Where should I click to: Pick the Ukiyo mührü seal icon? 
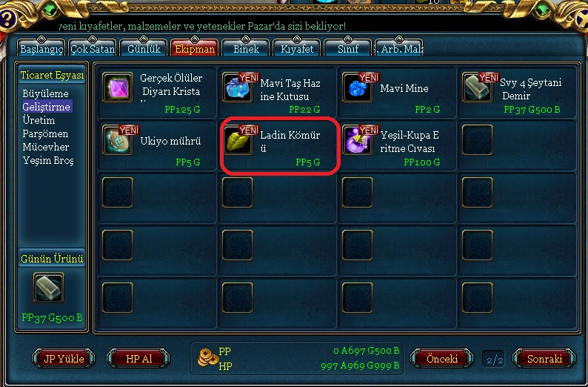pos(117,139)
